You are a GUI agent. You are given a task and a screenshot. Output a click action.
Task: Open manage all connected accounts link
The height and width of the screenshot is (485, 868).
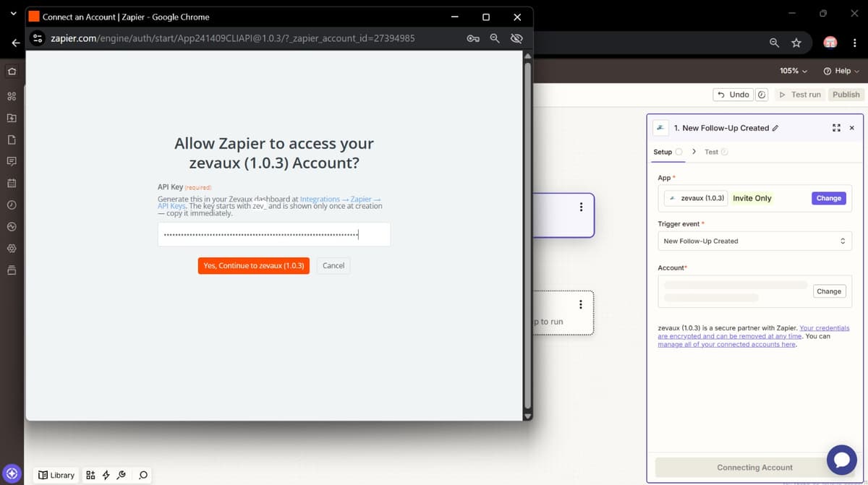coord(726,345)
